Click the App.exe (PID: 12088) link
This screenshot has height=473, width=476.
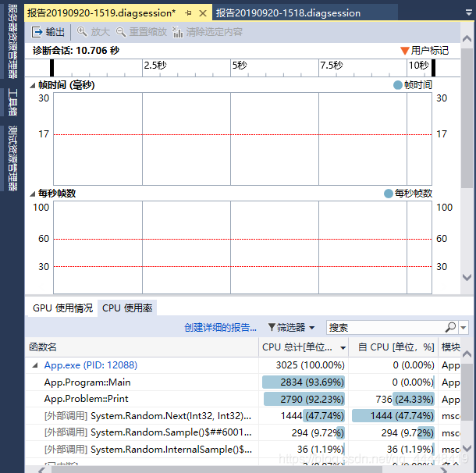(x=91, y=365)
